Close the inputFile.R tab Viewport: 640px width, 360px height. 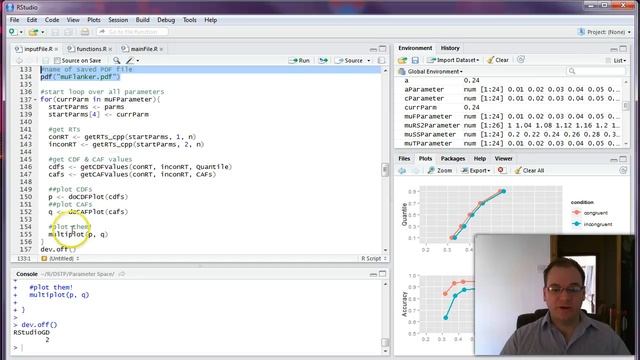point(56,49)
